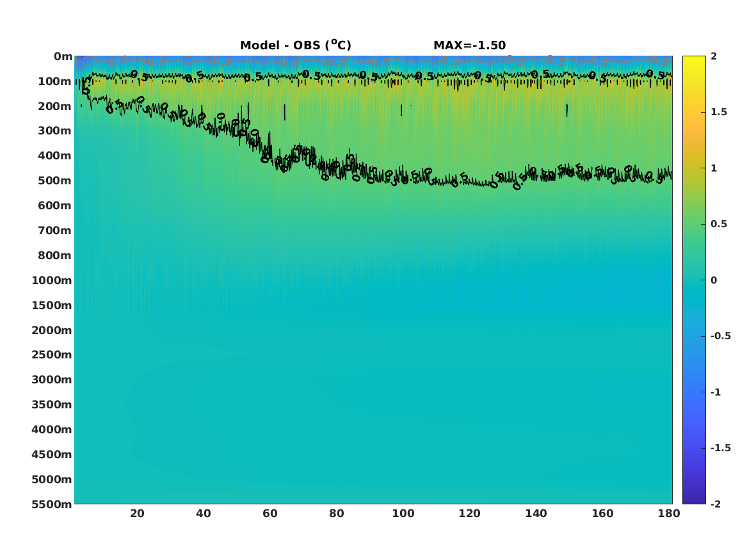Click the '1000m' depth axis label
The height and width of the screenshot is (560, 747).
point(52,280)
